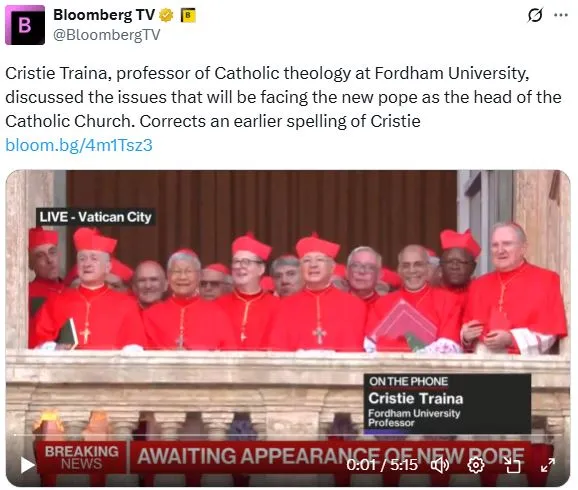Image resolution: width=578 pixels, height=490 pixels.
Task: Click the Bloomberg affiliate badge icon
Action: tap(188, 15)
